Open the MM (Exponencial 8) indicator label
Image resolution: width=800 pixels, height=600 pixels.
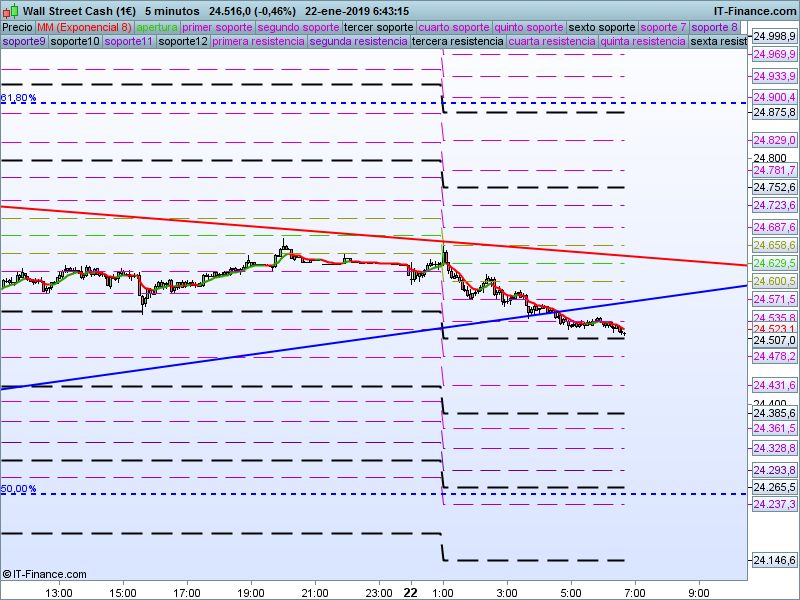pos(84,28)
